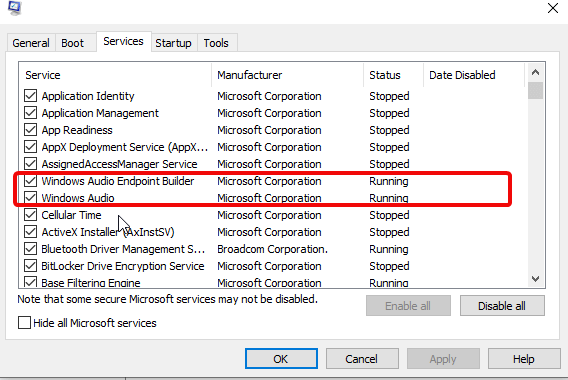The image size is (568, 380).
Task: Confirm with the OK button
Action: coord(281,359)
